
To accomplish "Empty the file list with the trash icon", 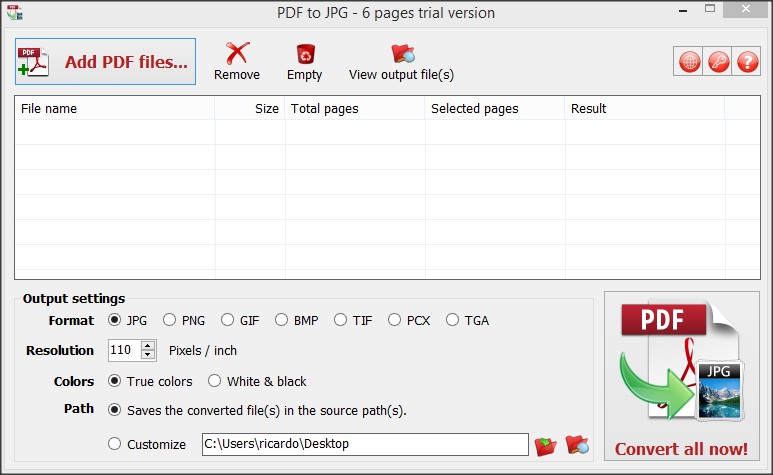I will click(x=305, y=62).
